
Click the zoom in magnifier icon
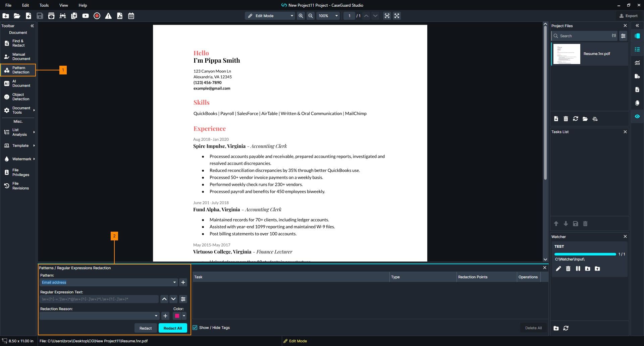(301, 16)
